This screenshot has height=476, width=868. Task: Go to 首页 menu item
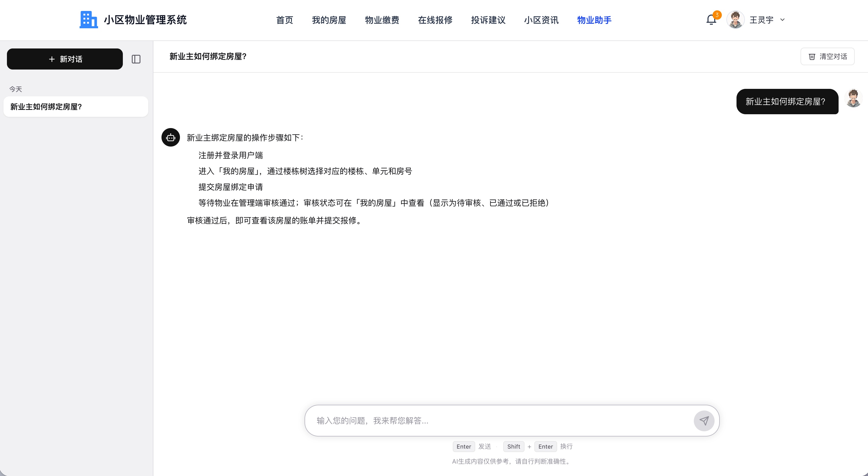[284, 20]
